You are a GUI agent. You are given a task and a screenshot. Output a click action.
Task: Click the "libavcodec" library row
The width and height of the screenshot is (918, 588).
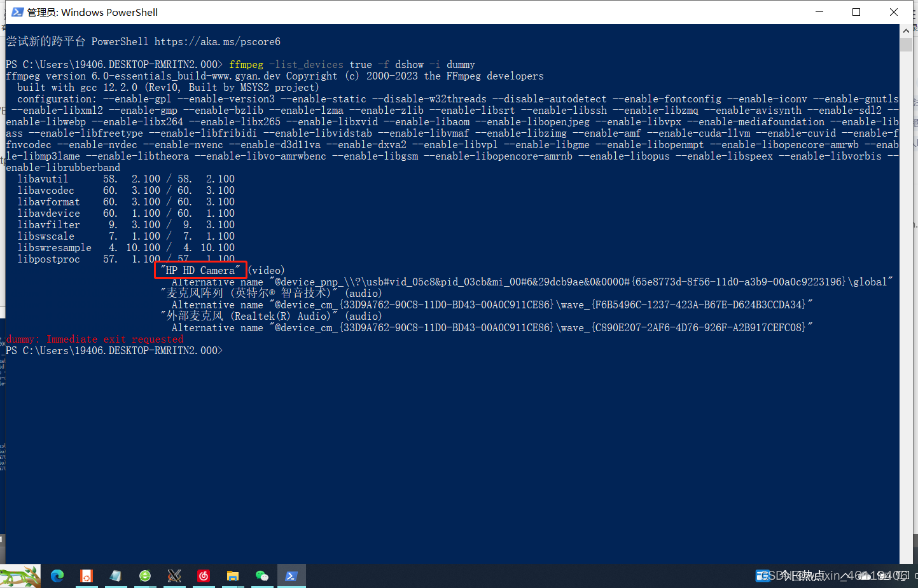[x=126, y=191]
